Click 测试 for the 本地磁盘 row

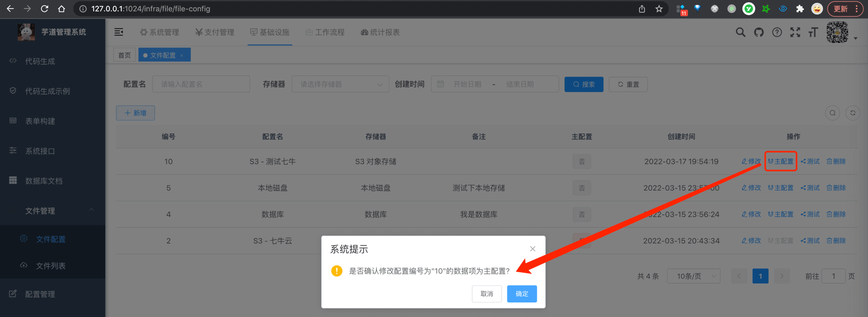click(x=810, y=188)
